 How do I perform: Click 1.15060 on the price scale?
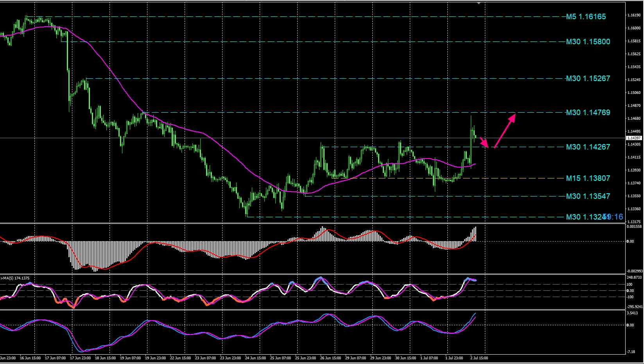633,93
